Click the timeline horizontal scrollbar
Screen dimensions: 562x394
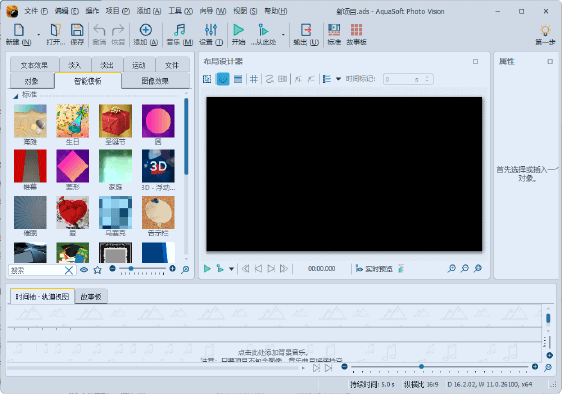coord(153,368)
